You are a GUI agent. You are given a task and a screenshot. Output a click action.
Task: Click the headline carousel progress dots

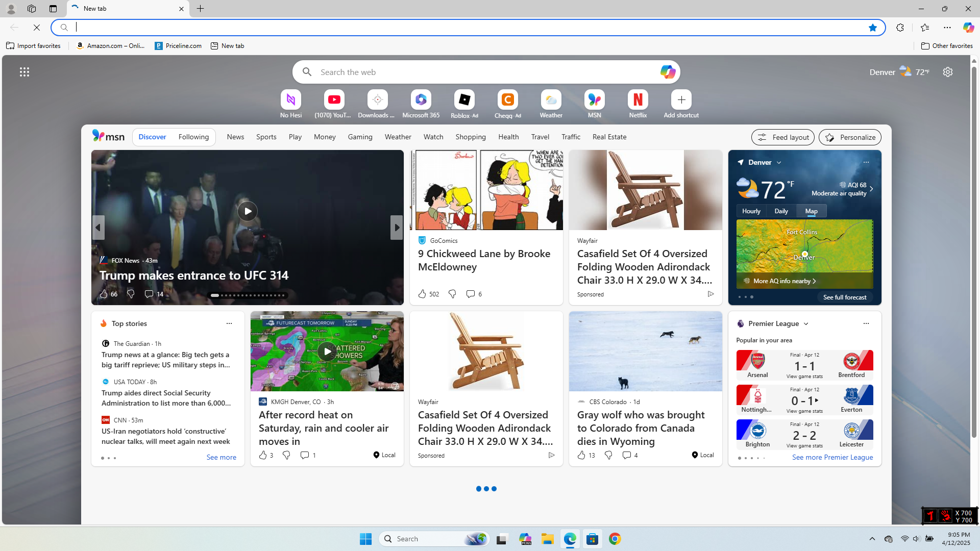click(x=248, y=295)
